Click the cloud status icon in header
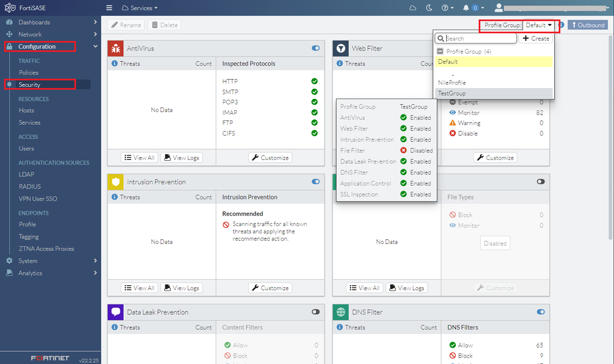This screenshot has width=614, height=364. pos(412,8)
